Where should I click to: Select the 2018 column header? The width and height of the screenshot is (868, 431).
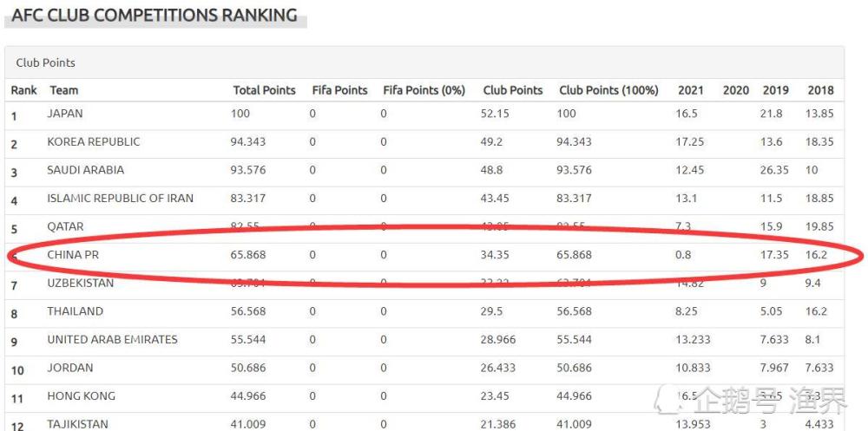820,90
